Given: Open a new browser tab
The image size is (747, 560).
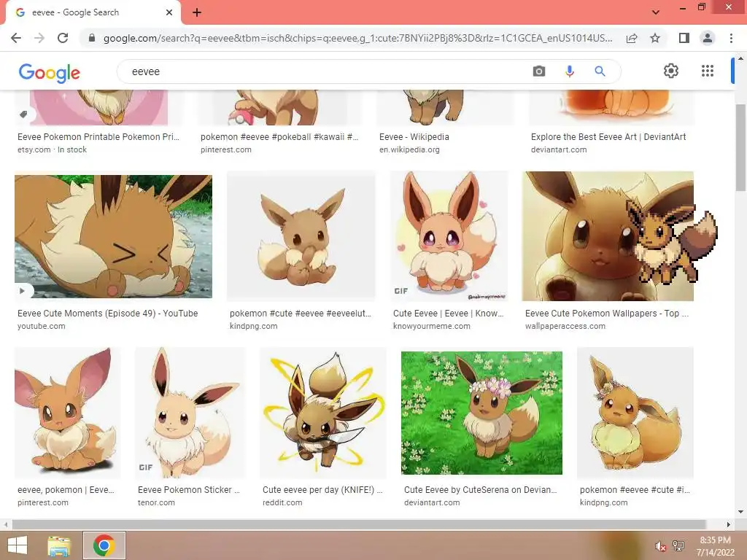Looking at the screenshot, I should (x=197, y=12).
